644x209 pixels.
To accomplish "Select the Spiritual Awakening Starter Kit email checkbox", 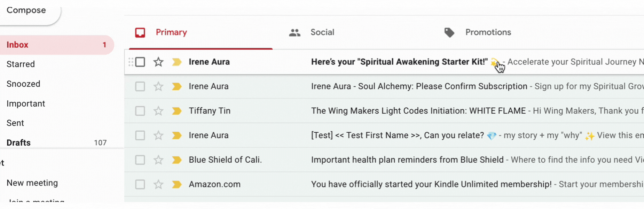I will click(140, 62).
